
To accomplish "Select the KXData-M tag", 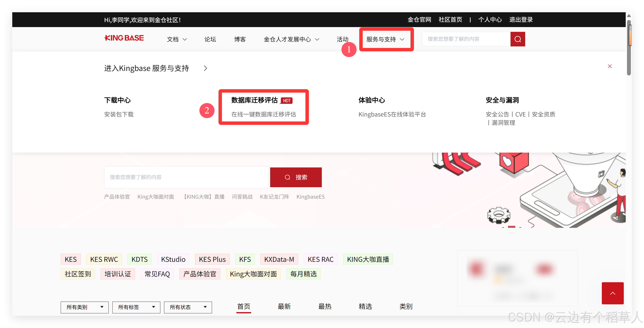I will [279, 259].
